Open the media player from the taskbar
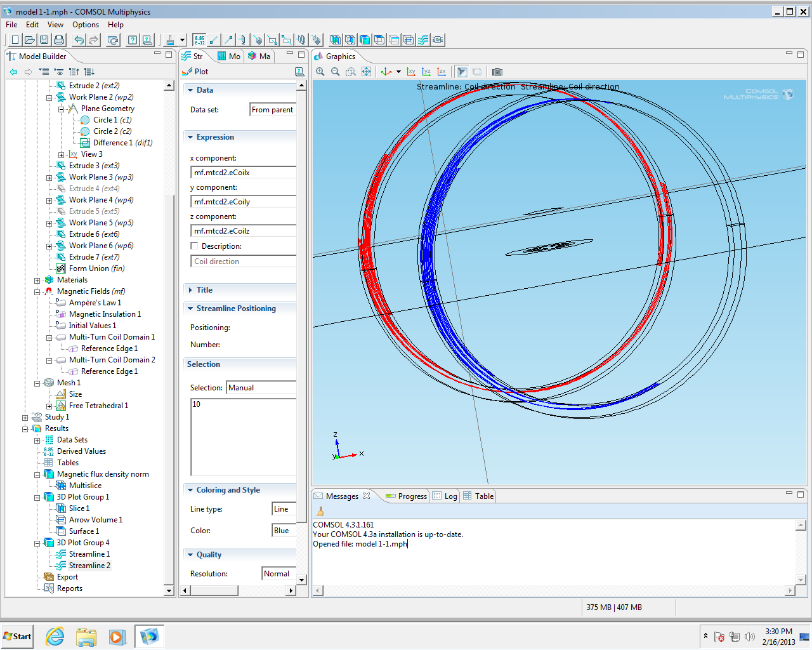Screen dimensions: 812x650 (117, 636)
